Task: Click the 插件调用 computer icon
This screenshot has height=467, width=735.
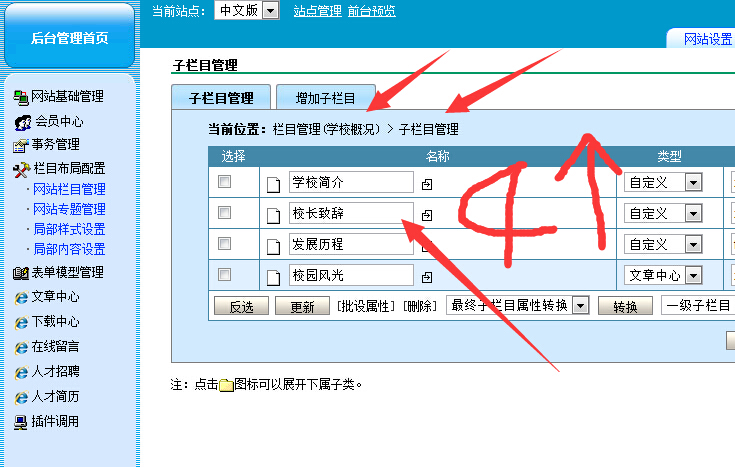Action: 20,421
